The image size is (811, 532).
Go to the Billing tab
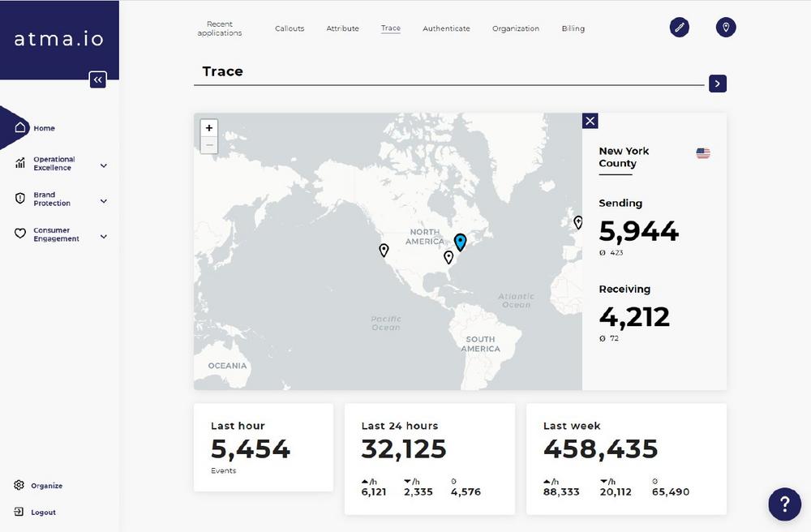click(573, 28)
